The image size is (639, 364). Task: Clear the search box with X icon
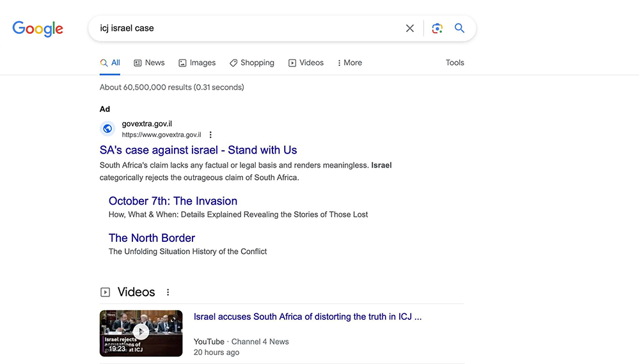[x=409, y=28]
